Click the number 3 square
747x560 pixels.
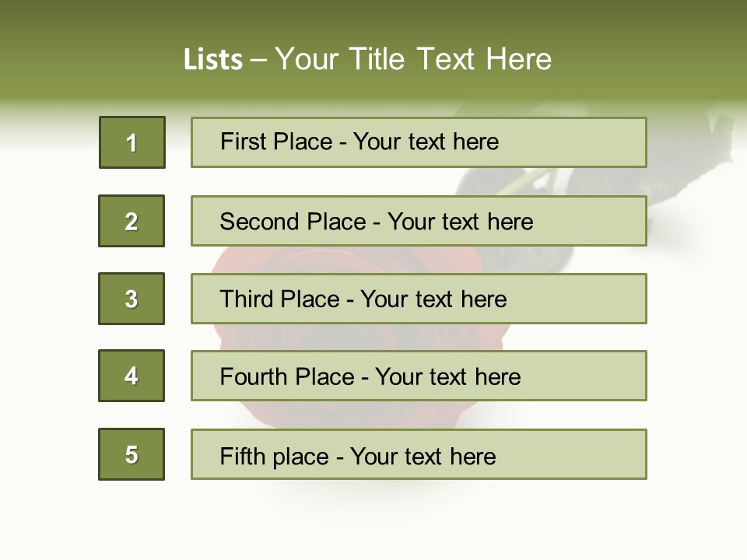click(132, 299)
